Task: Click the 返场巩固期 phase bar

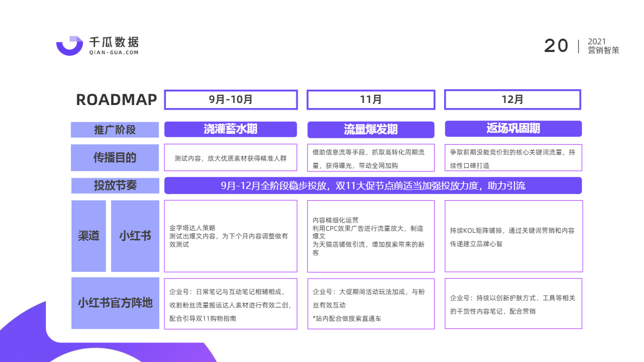Action: 513,129
